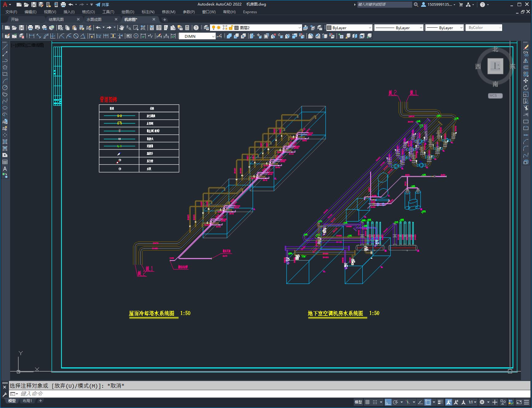Image resolution: width=532 pixels, height=408 pixels.
Task: Toggle snap mode in status bar
Action: pyautogui.click(x=375, y=402)
